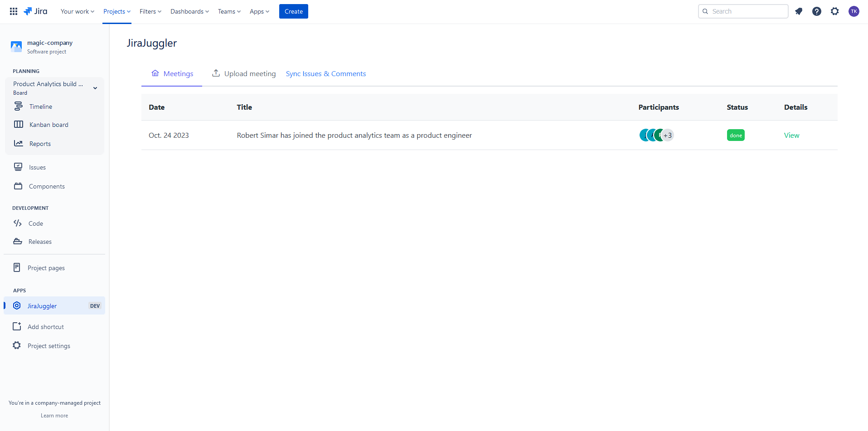Click the JiraJuggler page heading

pyautogui.click(x=152, y=43)
